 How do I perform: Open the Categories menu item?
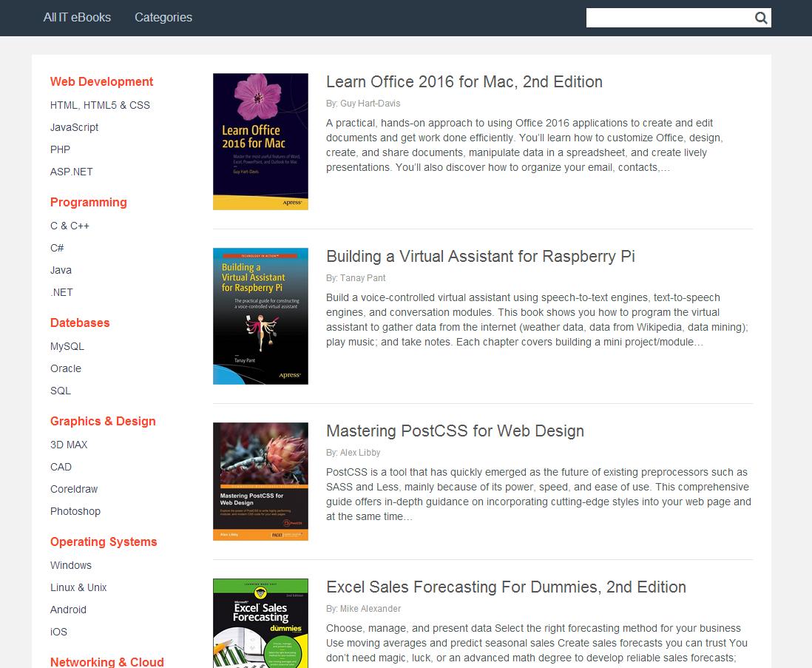click(x=163, y=17)
